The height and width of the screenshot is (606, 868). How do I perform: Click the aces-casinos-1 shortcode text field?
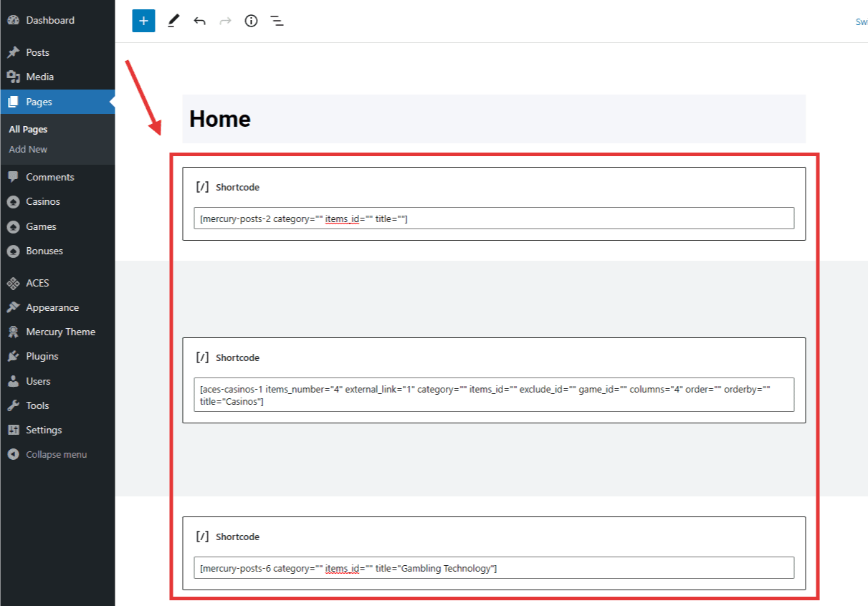pyautogui.click(x=493, y=395)
